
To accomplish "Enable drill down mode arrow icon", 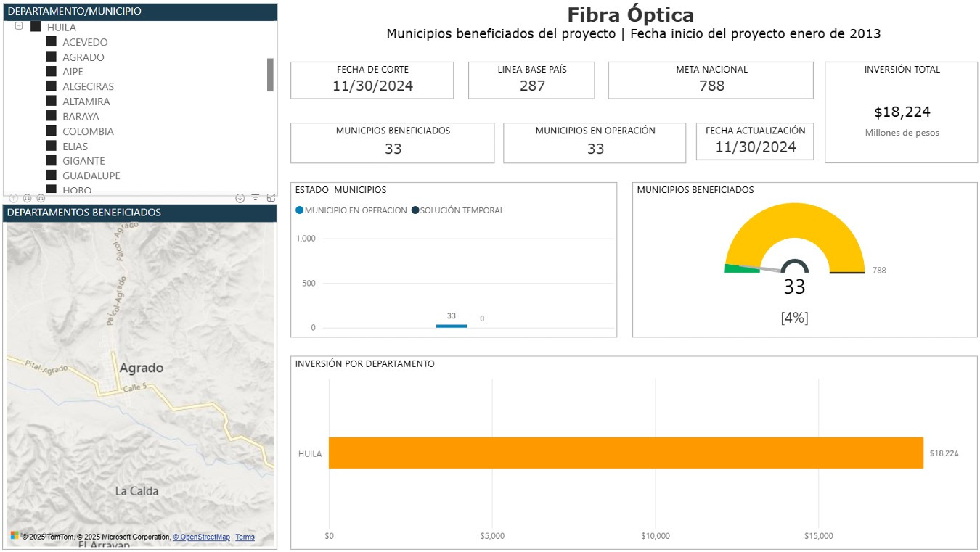I will (x=240, y=198).
